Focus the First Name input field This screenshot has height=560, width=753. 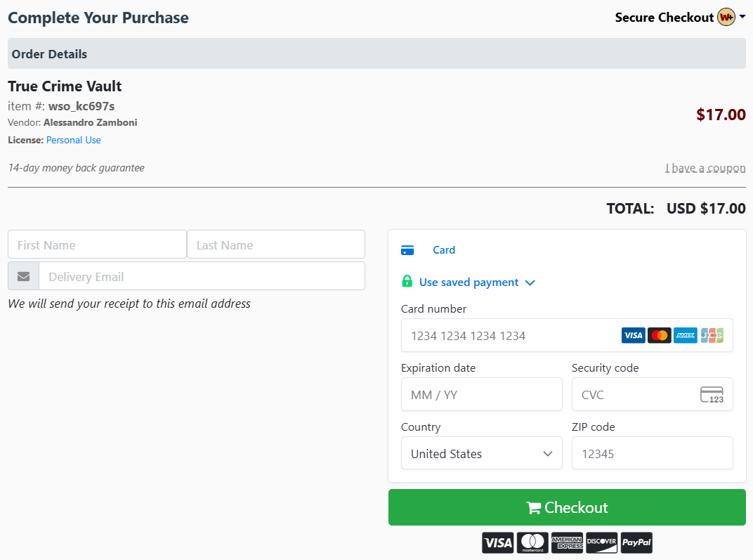(x=97, y=245)
